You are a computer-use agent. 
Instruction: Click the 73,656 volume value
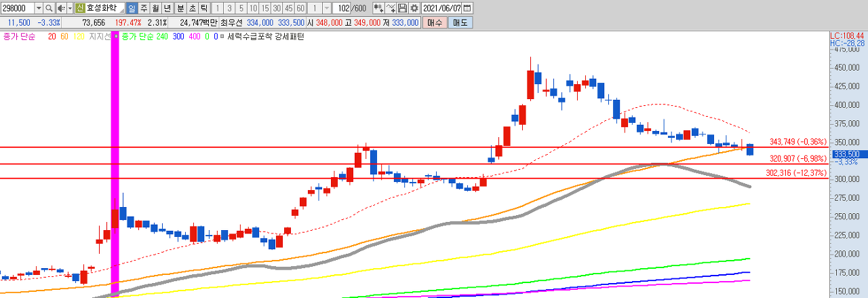pos(93,22)
